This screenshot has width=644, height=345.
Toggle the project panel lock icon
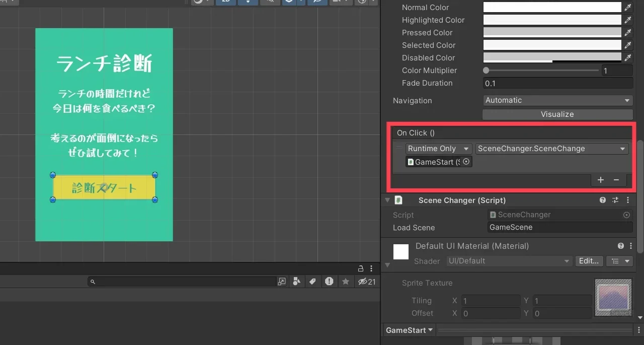click(x=360, y=268)
